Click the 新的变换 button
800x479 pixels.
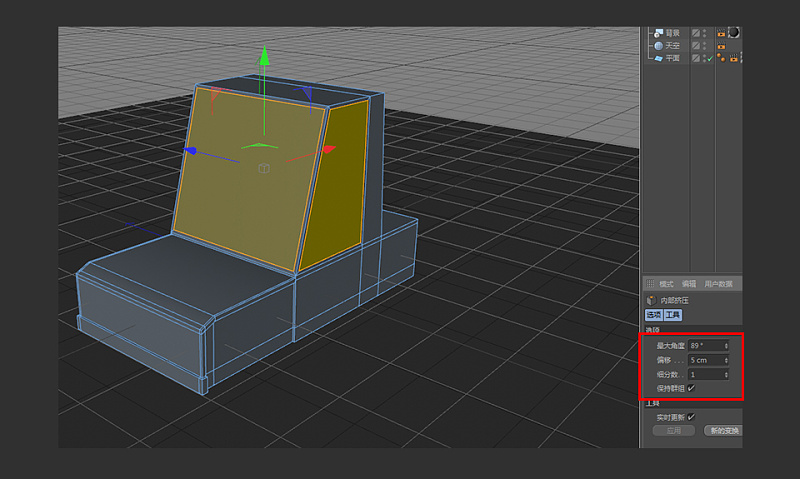click(723, 431)
